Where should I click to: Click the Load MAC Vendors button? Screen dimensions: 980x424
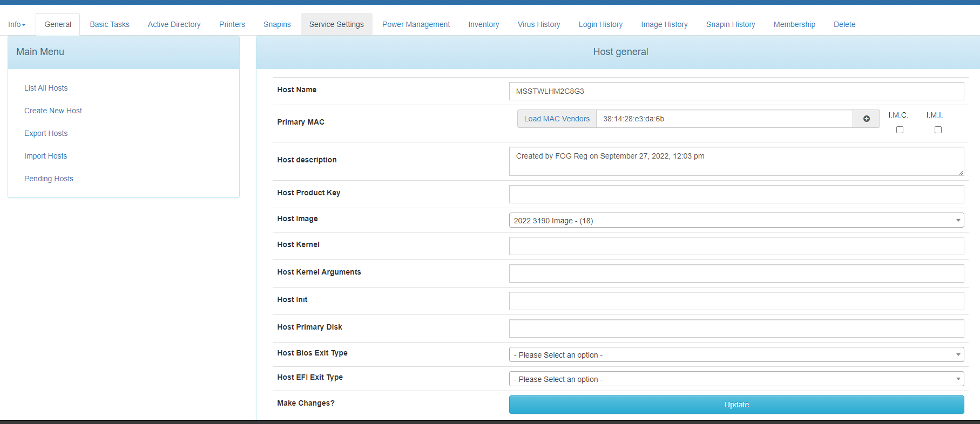click(x=557, y=119)
